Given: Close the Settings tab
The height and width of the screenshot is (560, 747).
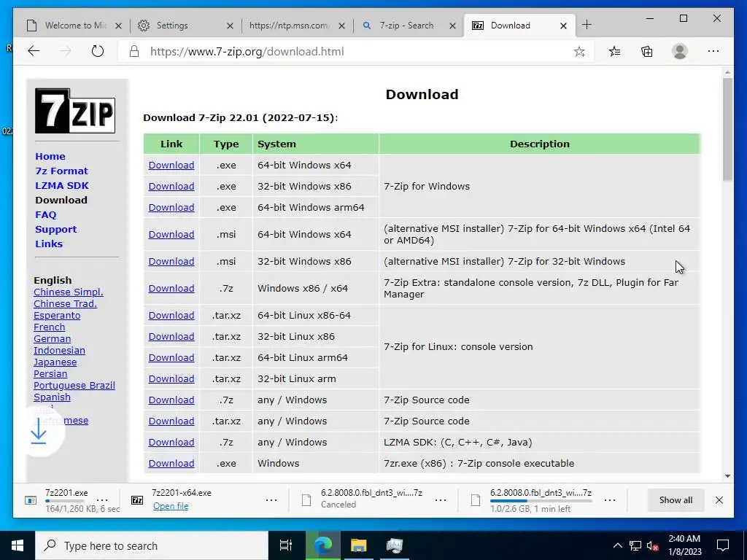Looking at the screenshot, I should click(x=230, y=26).
